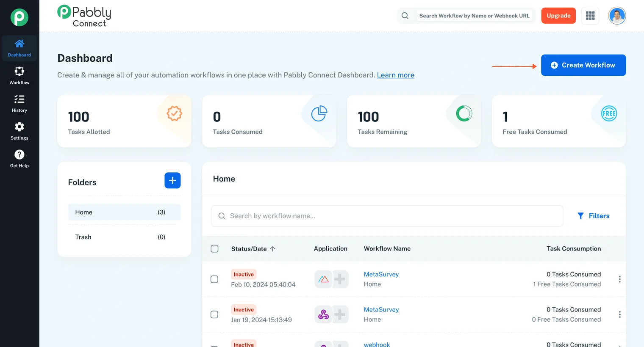Focus the Search by workflow name field
The image size is (644, 347).
tap(387, 216)
